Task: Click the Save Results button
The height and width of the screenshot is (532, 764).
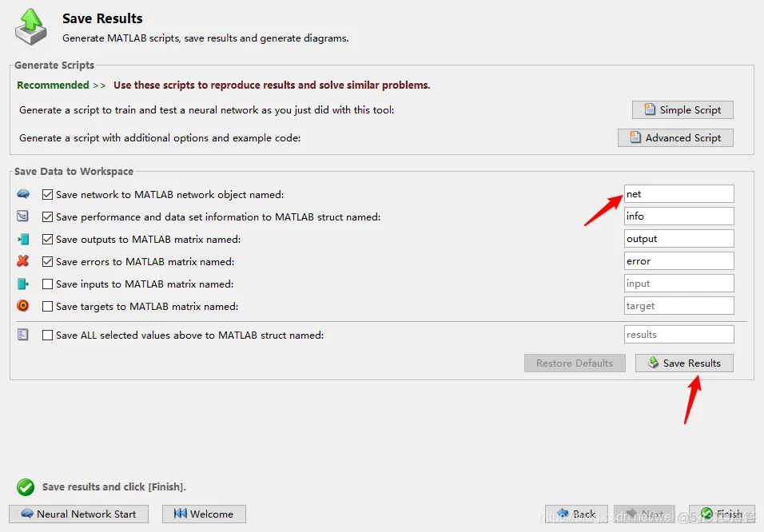Action: coord(684,363)
